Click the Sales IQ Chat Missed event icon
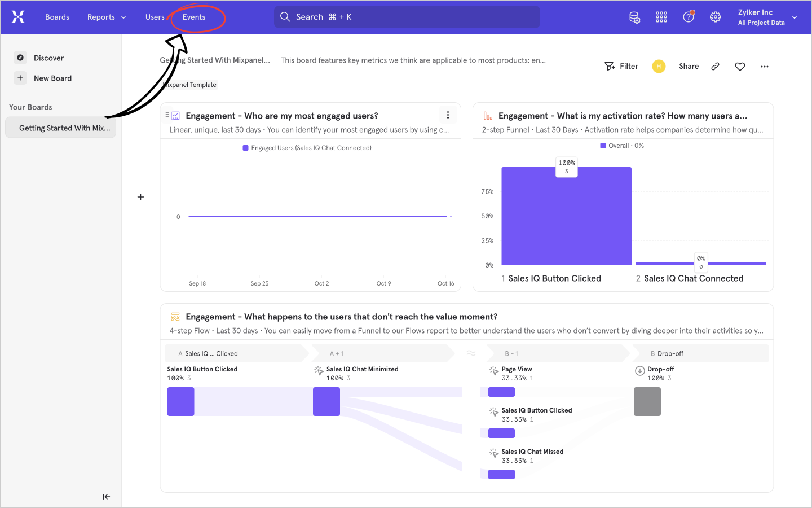 pyautogui.click(x=493, y=453)
